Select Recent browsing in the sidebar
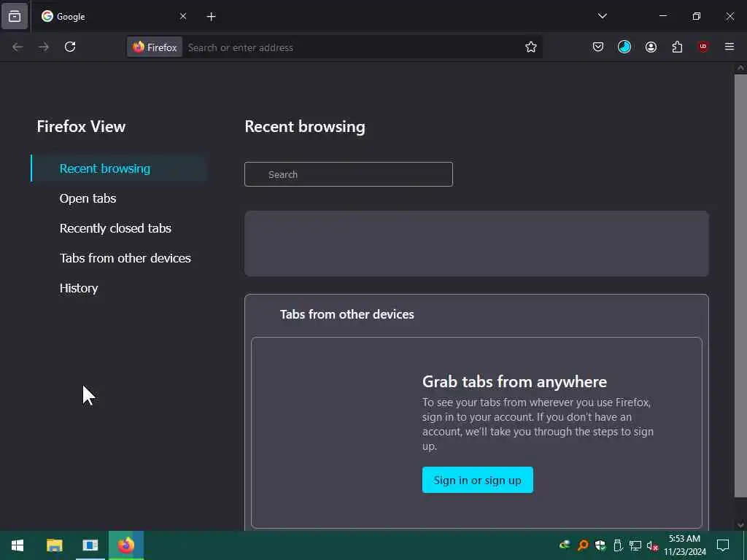 [119, 168]
